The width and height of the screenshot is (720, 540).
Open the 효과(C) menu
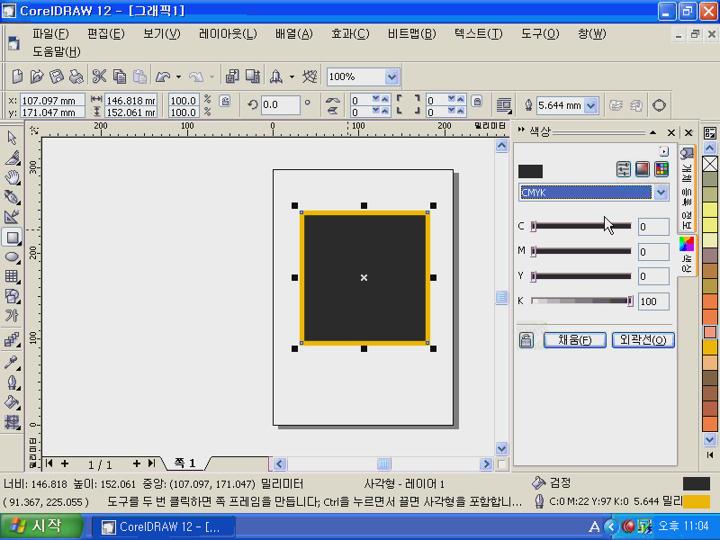click(350, 34)
